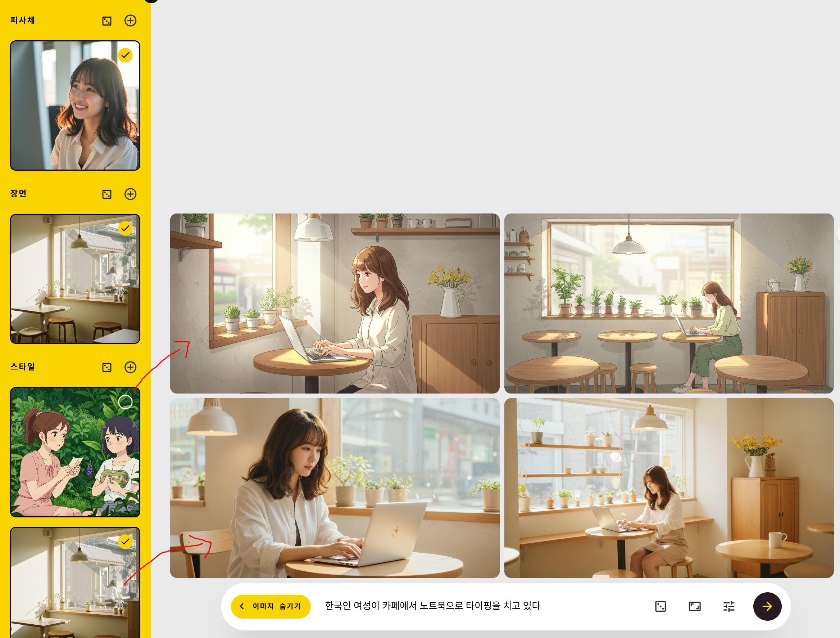
Task: Click the dice icon beside 스타일
Action: (x=107, y=368)
